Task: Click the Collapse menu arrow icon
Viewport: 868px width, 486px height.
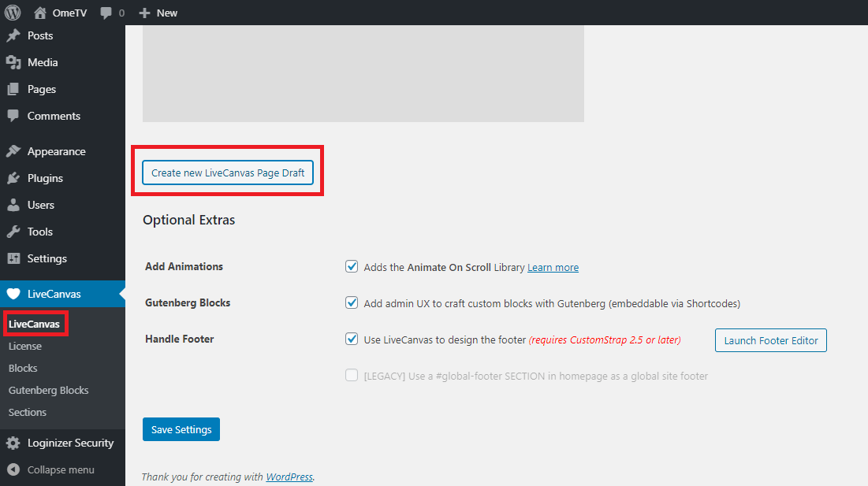Action: tap(13, 469)
